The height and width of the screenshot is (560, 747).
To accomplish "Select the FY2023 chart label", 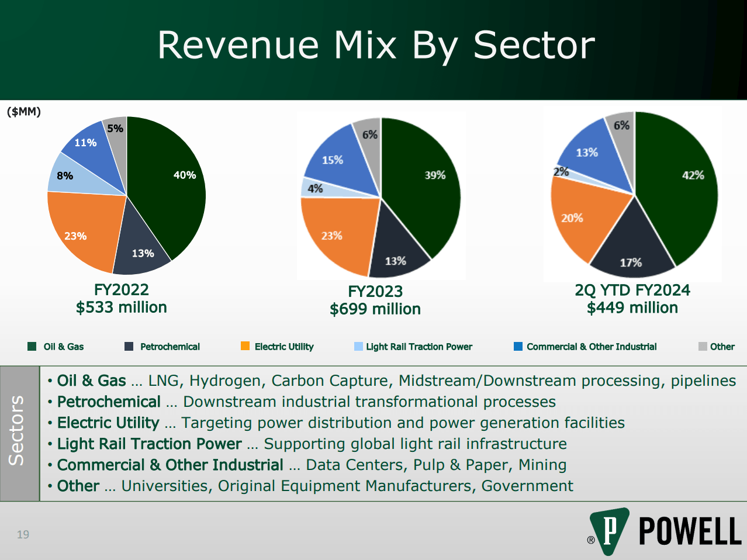I will coord(375,291).
